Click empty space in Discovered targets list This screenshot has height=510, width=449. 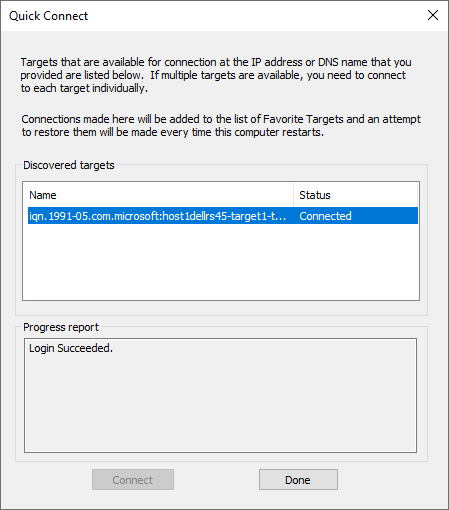[x=221, y=262]
